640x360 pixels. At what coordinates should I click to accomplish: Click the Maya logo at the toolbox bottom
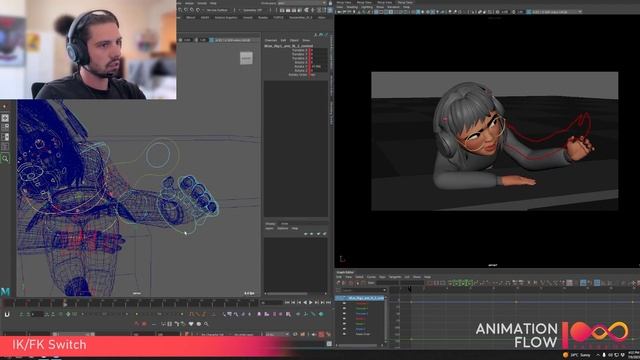click(x=5, y=291)
